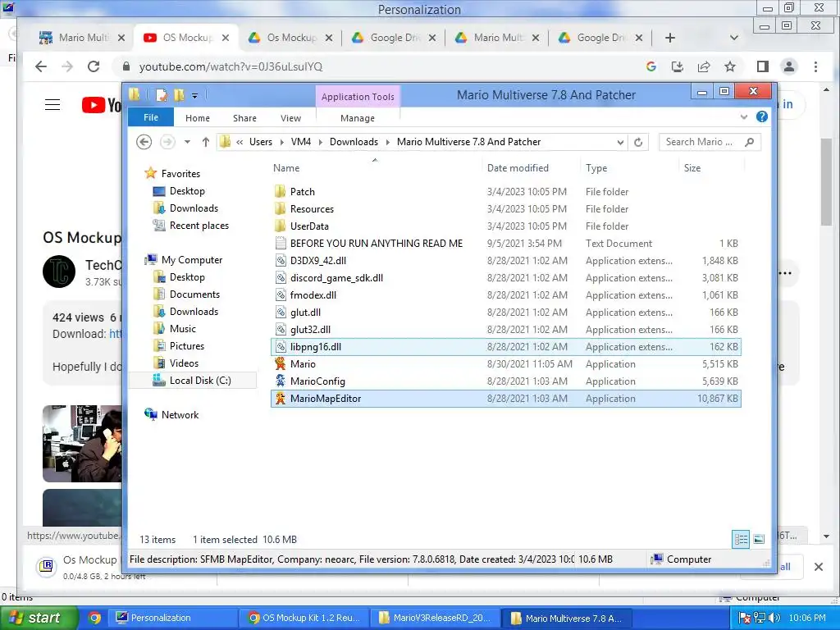Open Recent places in Favorites
This screenshot has width=840, height=630.
pos(199,225)
